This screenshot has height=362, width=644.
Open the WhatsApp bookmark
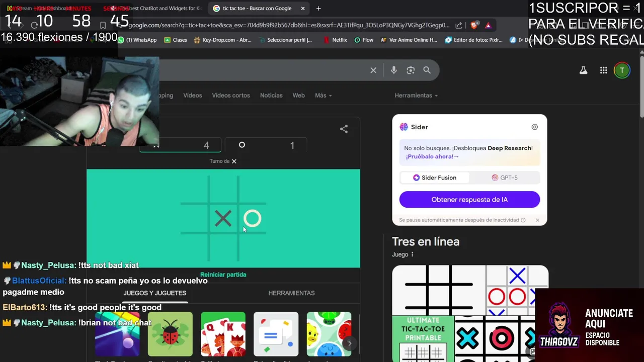coord(137,40)
